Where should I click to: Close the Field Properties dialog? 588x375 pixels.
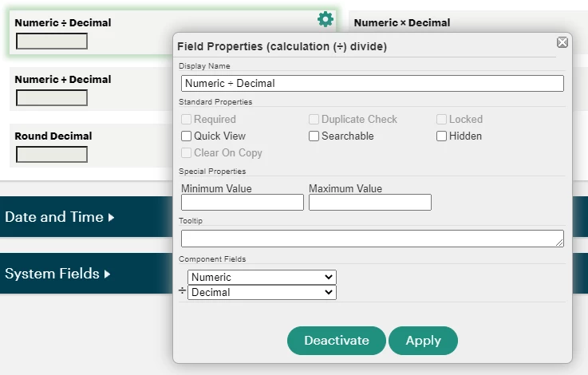tap(562, 42)
